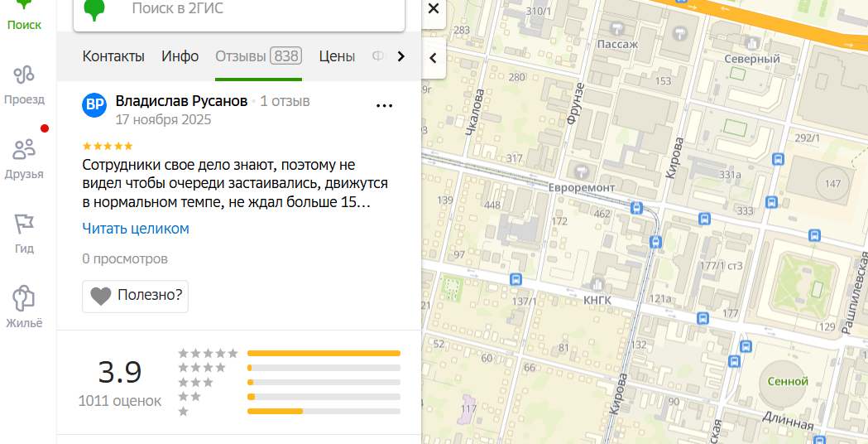Open the Жильё housing section in sidebar
The width and height of the screenshot is (868, 444).
24,307
